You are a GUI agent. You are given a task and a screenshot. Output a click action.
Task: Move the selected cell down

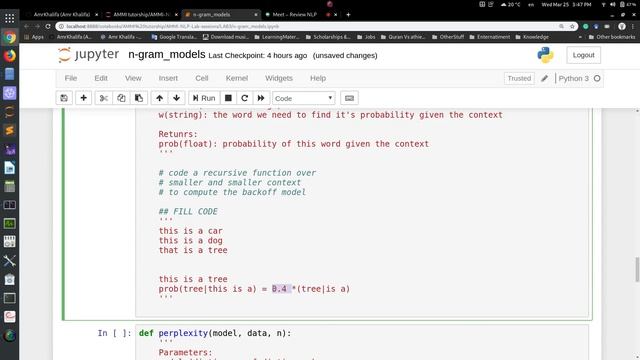177,98
